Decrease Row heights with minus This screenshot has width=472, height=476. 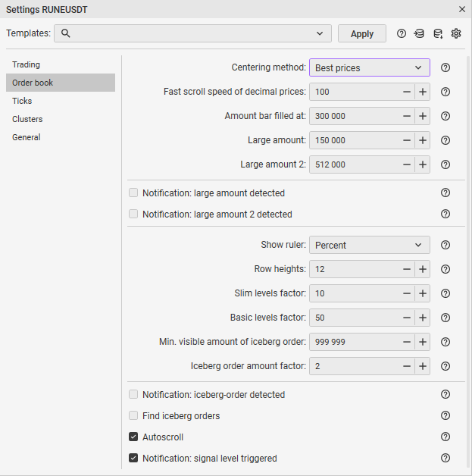click(407, 269)
